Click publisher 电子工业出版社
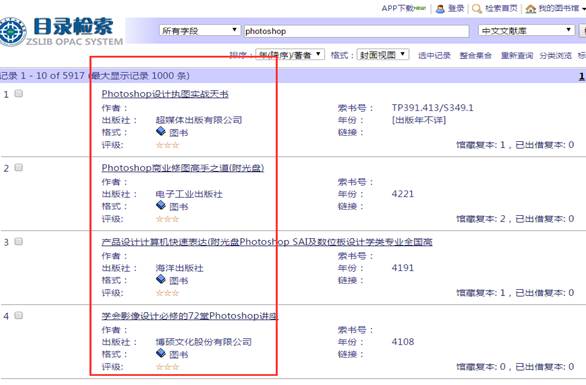 tap(189, 194)
